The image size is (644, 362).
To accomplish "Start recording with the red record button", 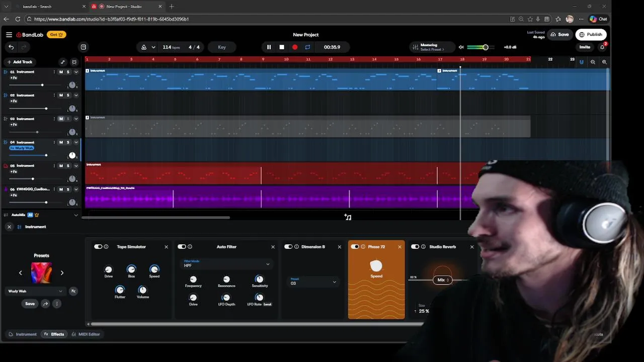I will coord(295,47).
